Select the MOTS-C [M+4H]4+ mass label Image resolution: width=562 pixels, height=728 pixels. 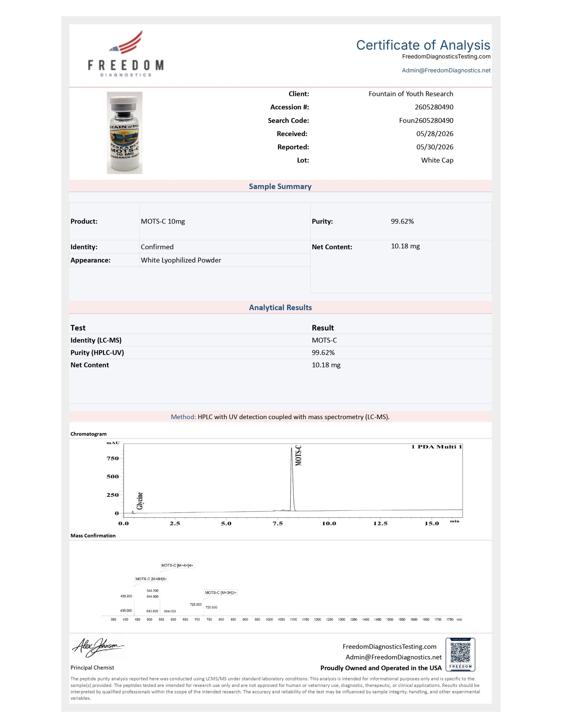tap(177, 565)
